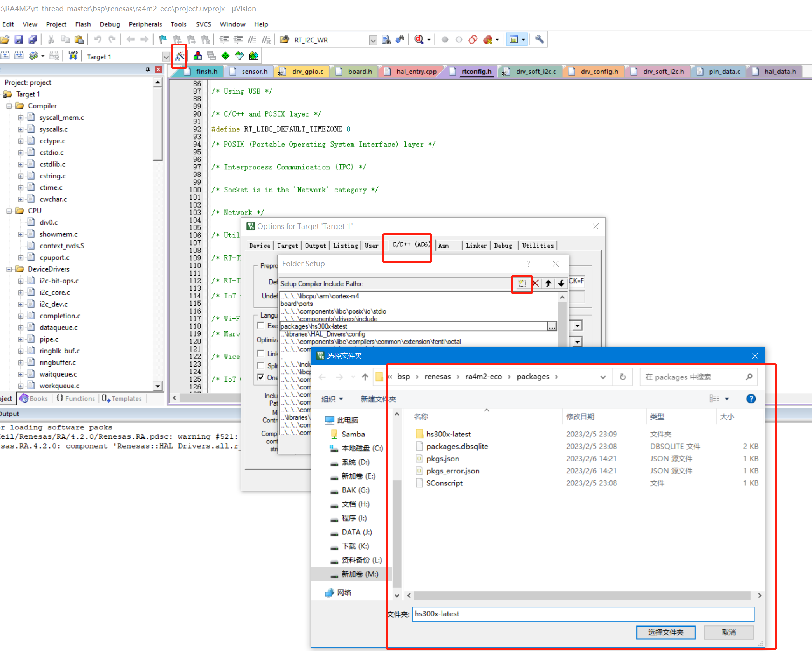Toggle the checked 'One' checkbox in Options dialog

pyautogui.click(x=261, y=377)
